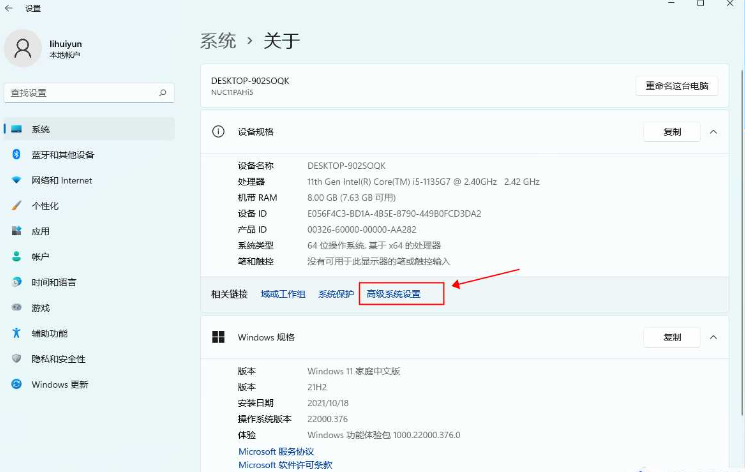The width and height of the screenshot is (745, 472).
Task: Select the gamepad icon for 游戏
Action: pyautogui.click(x=17, y=308)
